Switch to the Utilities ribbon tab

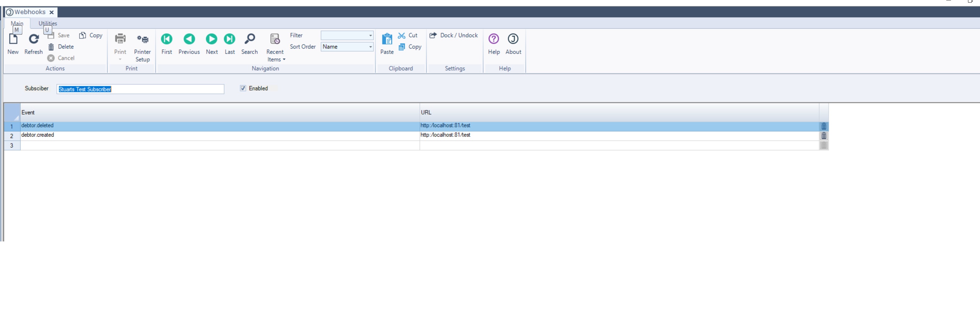[x=48, y=23]
